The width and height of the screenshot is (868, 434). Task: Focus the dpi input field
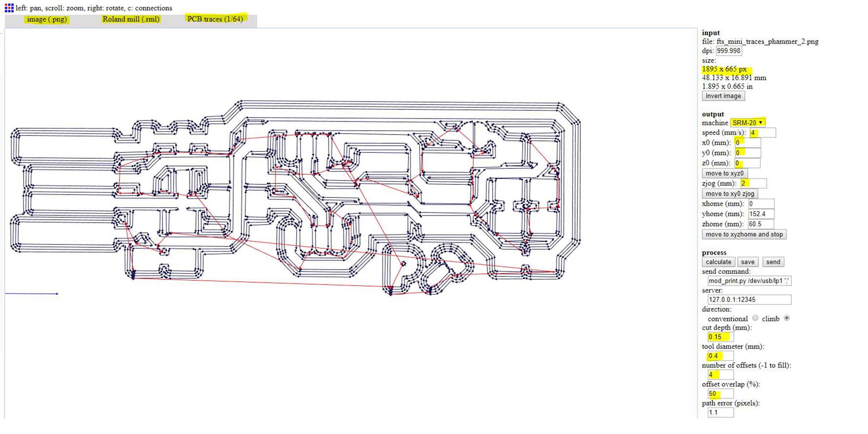click(728, 51)
